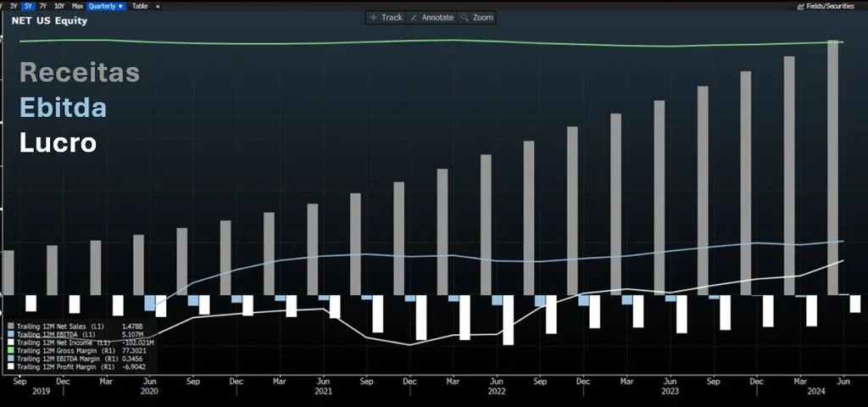Enable the Track crosshair tool

(387, 18)
